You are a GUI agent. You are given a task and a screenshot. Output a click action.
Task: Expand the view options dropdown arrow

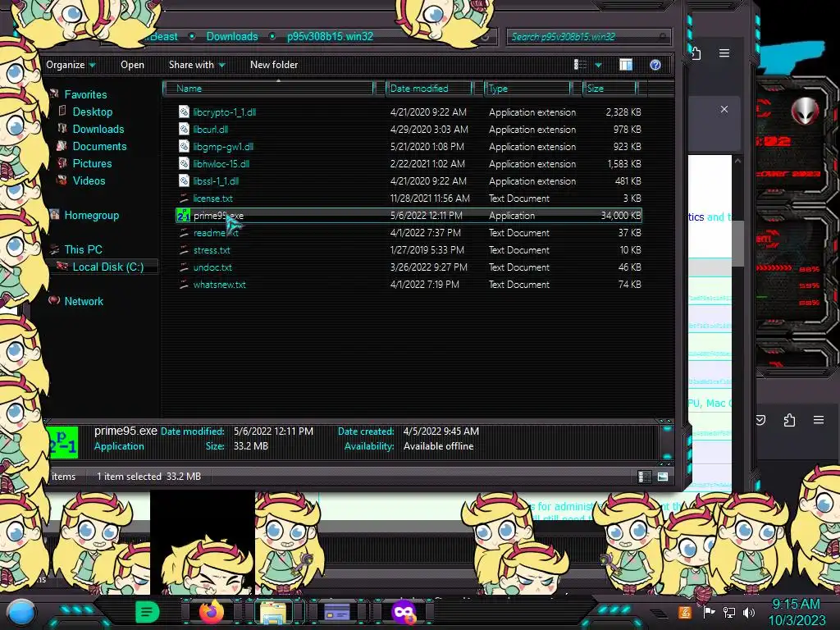click(x=598, y=65)
